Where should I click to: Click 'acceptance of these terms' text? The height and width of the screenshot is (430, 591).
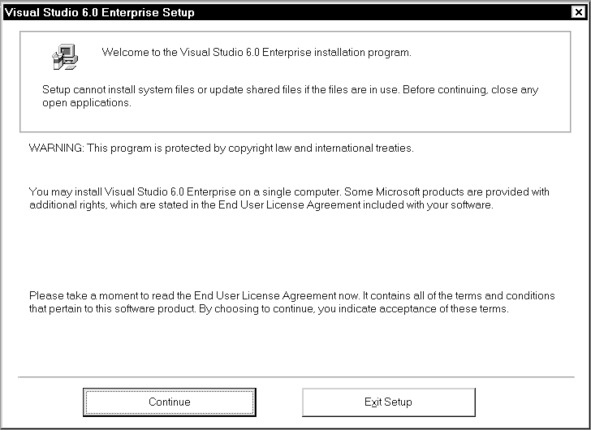pos(444,309)
